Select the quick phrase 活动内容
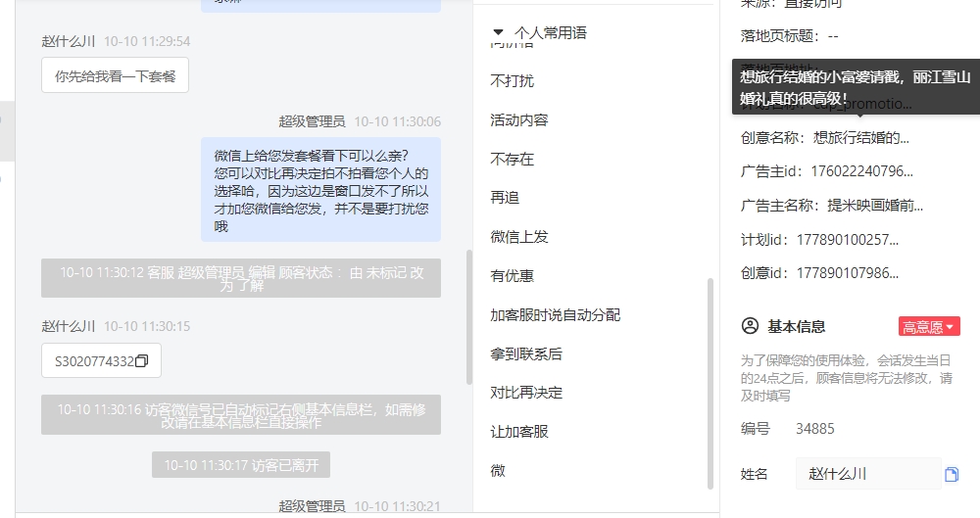The height and width of the screenshot is (518, 980). tap(518, 119)
